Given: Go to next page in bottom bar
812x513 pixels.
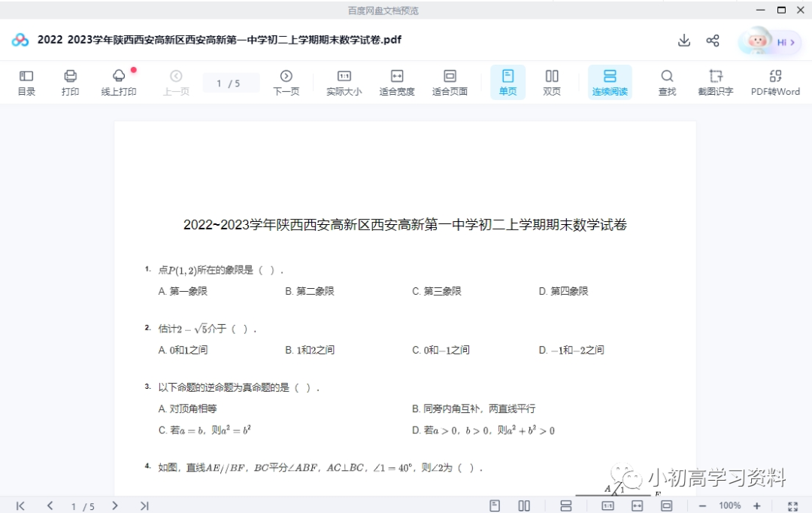Looking at the screenshot, I should coord(115,505).
